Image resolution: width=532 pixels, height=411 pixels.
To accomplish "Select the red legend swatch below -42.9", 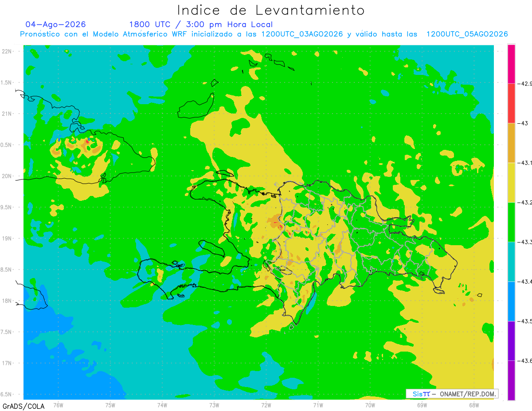I will click(511, 103).
